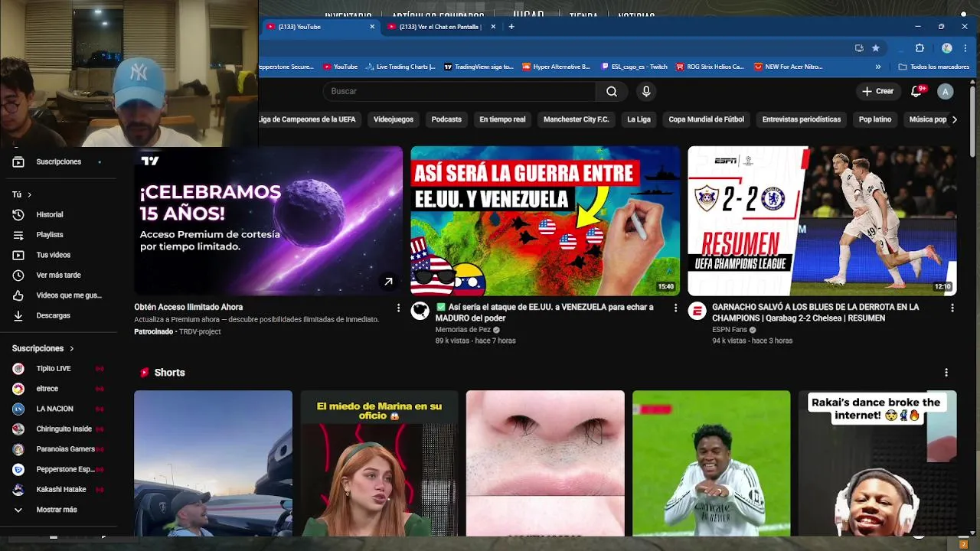The image size is (980, 551).
Task: Open the LA NACION subscription
Action: click(55, 409)
